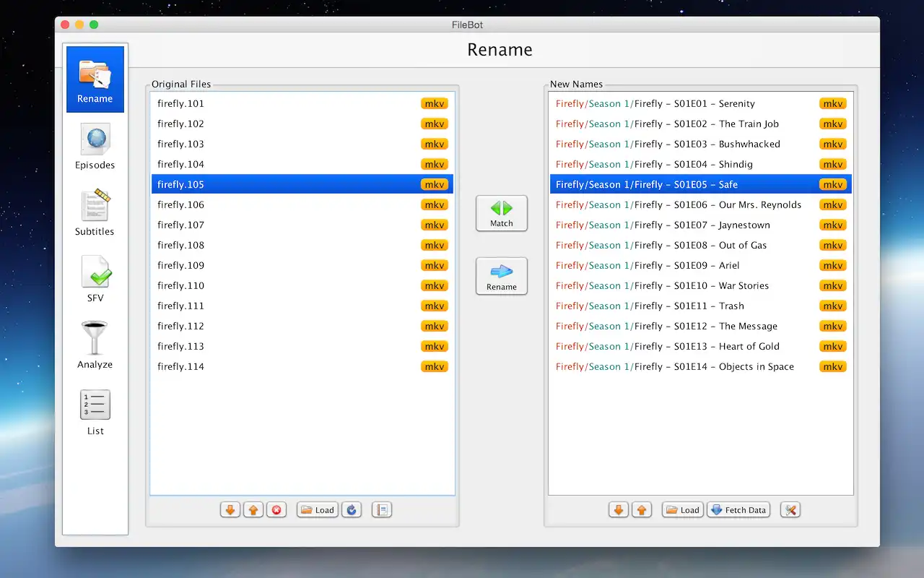
Task: Click the blue circular arrow icon under Original Files
Action: [352, 510]
